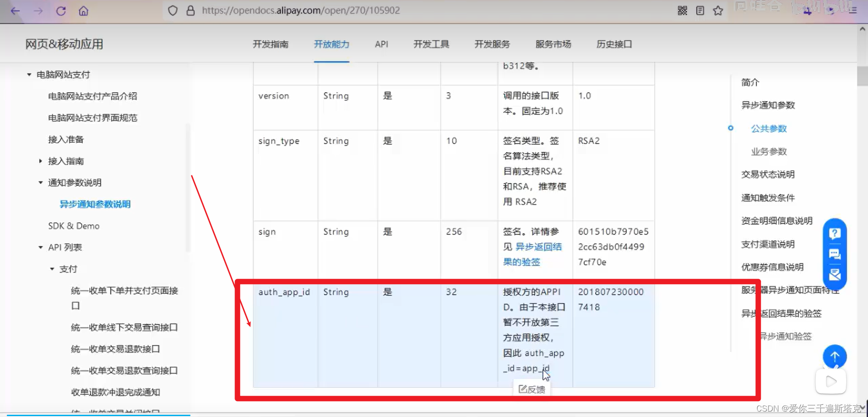The height and width of the screenshot is (417, 868).
Task: Click the browser forward arrow
Action: coord(38,11)
